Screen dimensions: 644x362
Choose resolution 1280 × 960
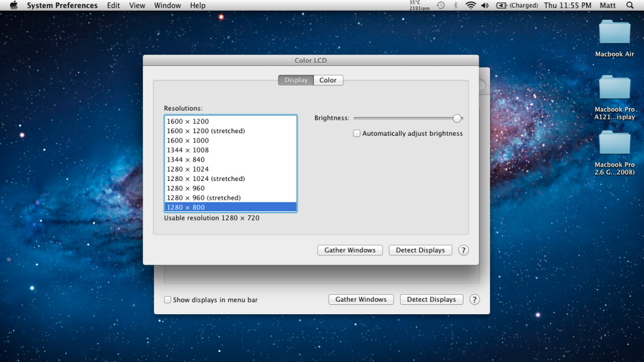coord(230,188)
